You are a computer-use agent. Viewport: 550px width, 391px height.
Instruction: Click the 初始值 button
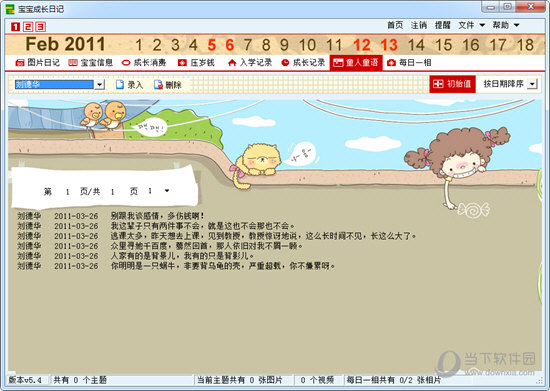coord(452,84)
